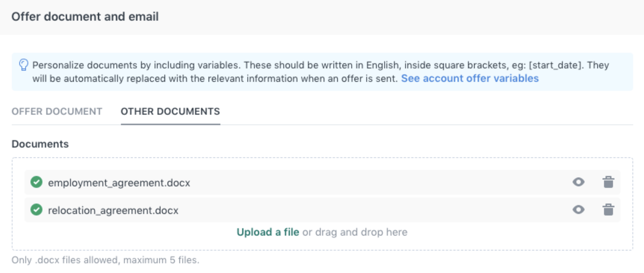This screenshot has height=273, width=644.
Task: Click the Upload a file link
Action: tap(268, 232)
